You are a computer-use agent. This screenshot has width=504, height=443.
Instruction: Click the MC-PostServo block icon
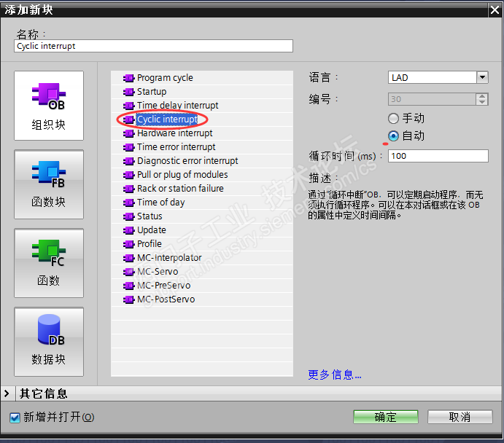[128, 299]
